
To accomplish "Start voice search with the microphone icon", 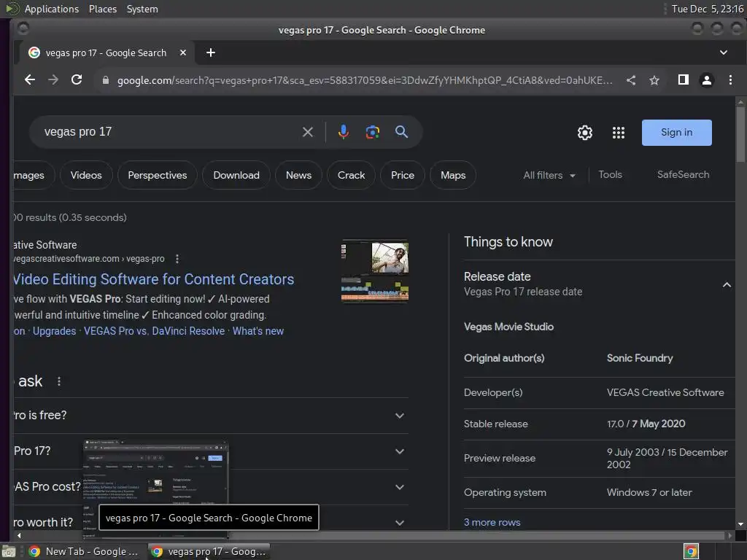I will (x=343, y=132).
